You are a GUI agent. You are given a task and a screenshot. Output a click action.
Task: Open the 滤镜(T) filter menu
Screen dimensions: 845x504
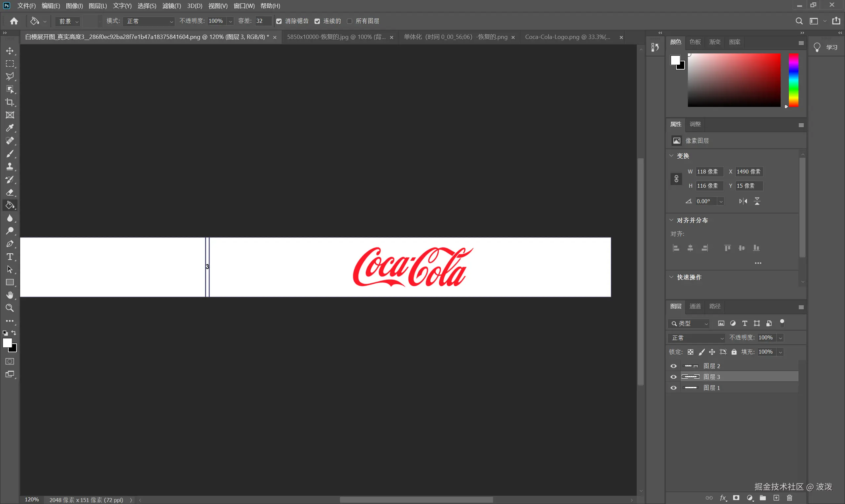pyautogui.click(x=171, y=6)
